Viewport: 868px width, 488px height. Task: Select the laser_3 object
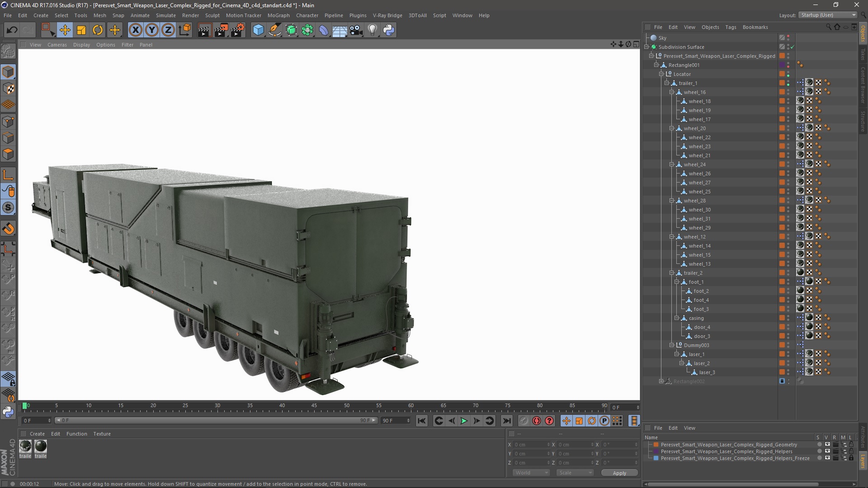point(707,372)
